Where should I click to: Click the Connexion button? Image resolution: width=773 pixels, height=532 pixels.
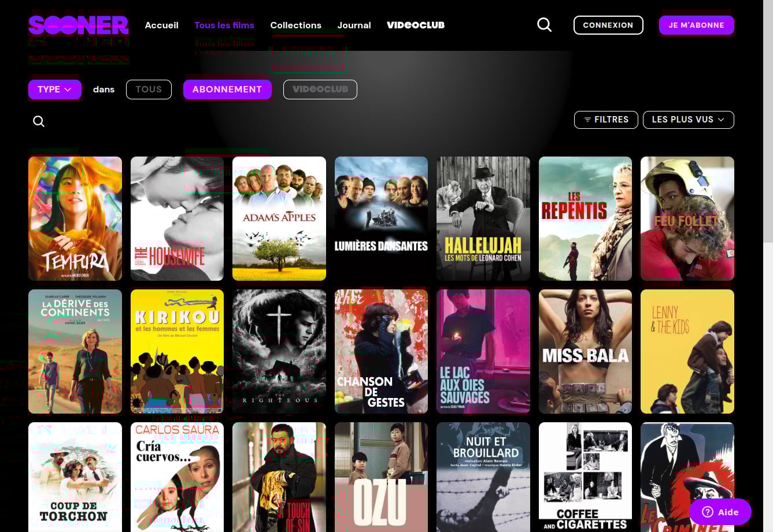click(x=608, y=25)
